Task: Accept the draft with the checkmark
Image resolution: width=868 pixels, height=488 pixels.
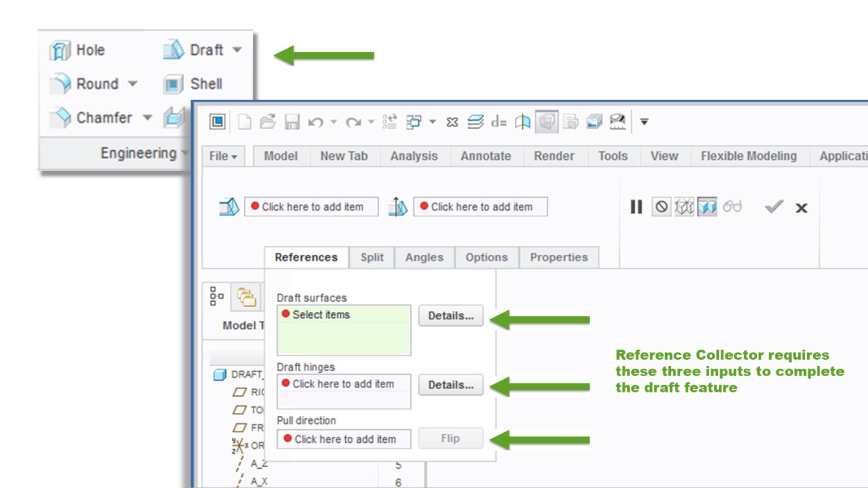Action: pyautogui.click(x=774, y=207)
